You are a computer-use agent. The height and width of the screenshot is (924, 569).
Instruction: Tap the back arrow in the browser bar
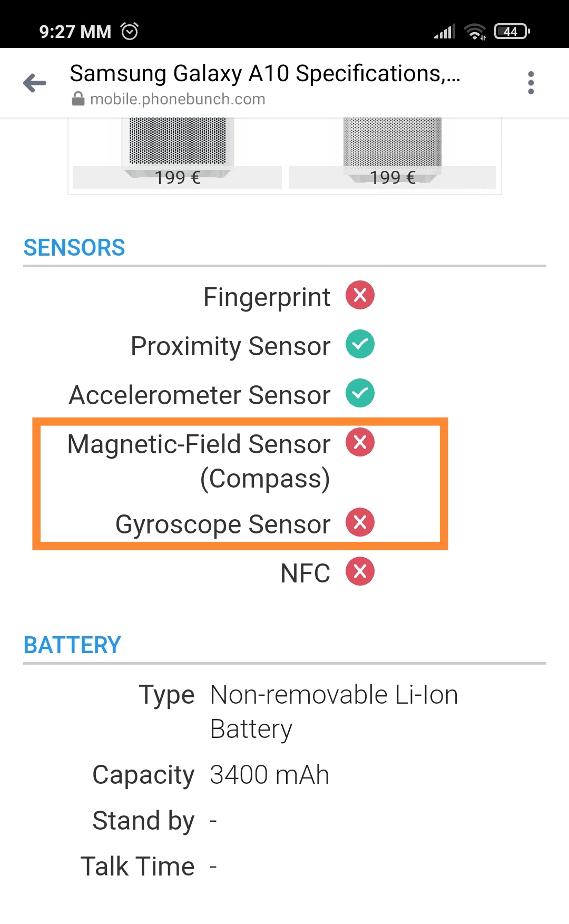coord(35,83)
